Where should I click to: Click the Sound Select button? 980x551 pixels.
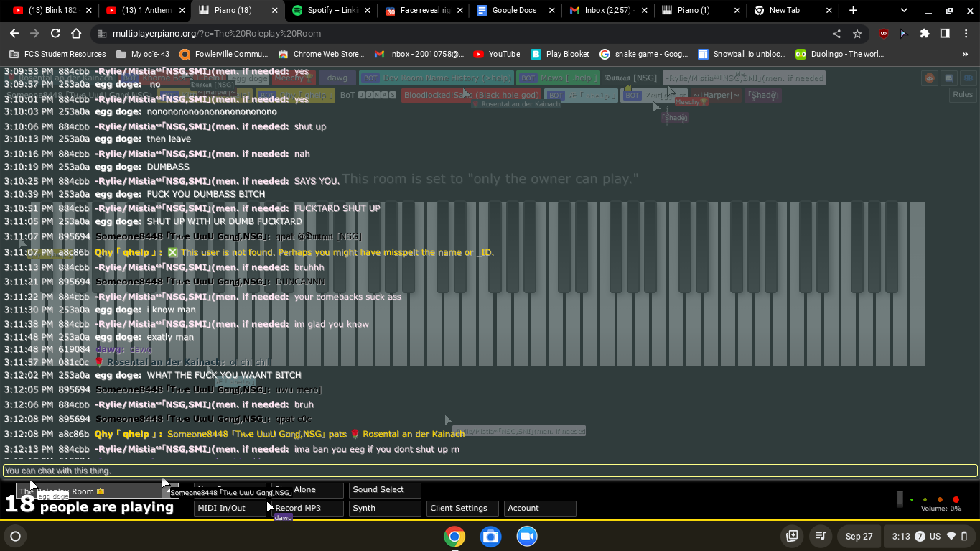pyautogui.click(x=385, y=490)
